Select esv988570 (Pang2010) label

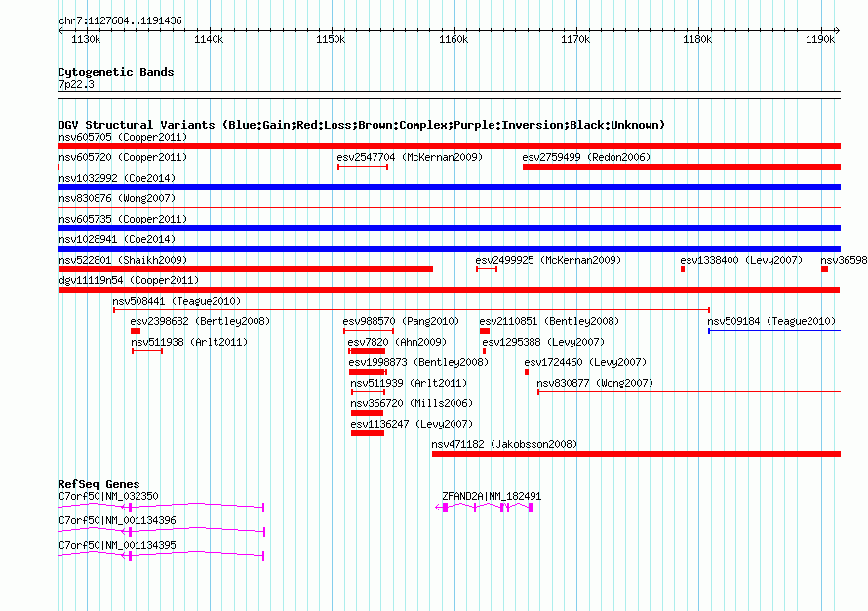pyautogui.click(x=401, y=321)
